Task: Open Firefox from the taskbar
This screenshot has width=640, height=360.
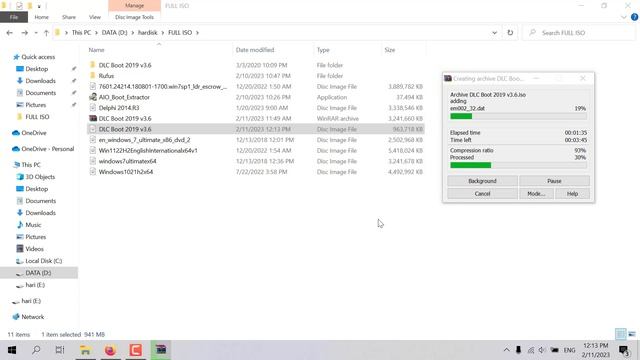Action: (x=110, y=350)
